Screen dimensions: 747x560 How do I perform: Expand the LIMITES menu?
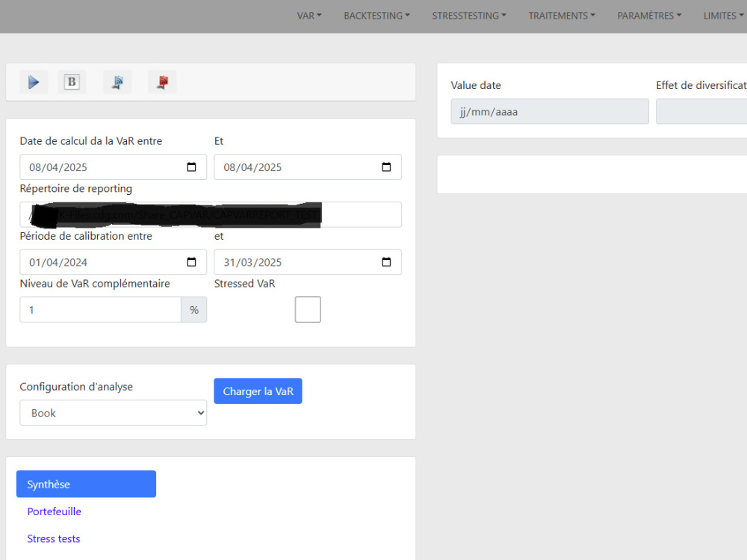(x=723, y=16)
